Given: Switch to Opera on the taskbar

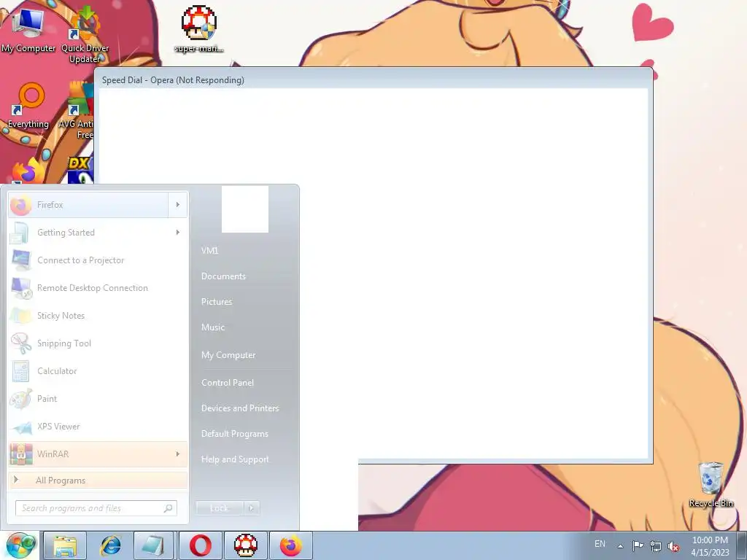Looking at the screenshot, I should pos(201,545).
